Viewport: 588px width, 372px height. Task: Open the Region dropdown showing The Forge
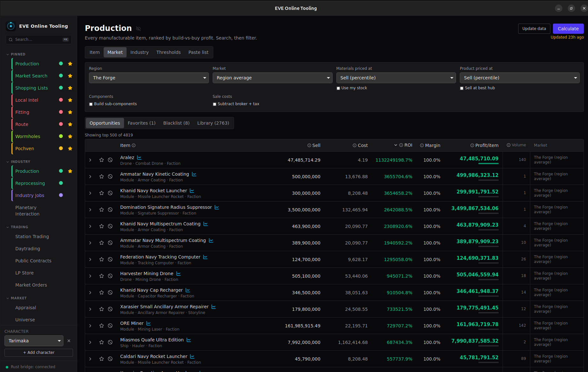tap(149, 78)
